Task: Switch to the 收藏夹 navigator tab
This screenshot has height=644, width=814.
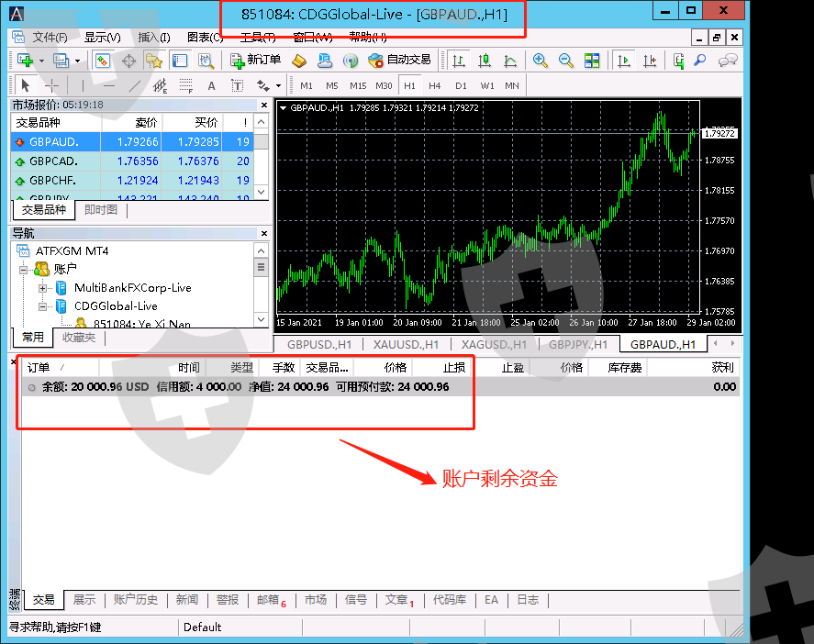Action: [79, 338]
